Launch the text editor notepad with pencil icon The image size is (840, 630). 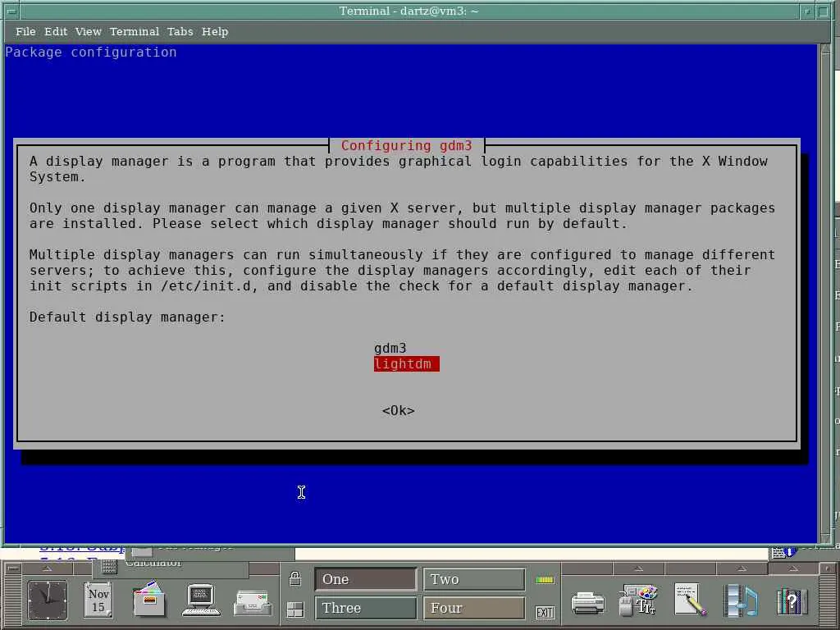(x=690, y=600)
